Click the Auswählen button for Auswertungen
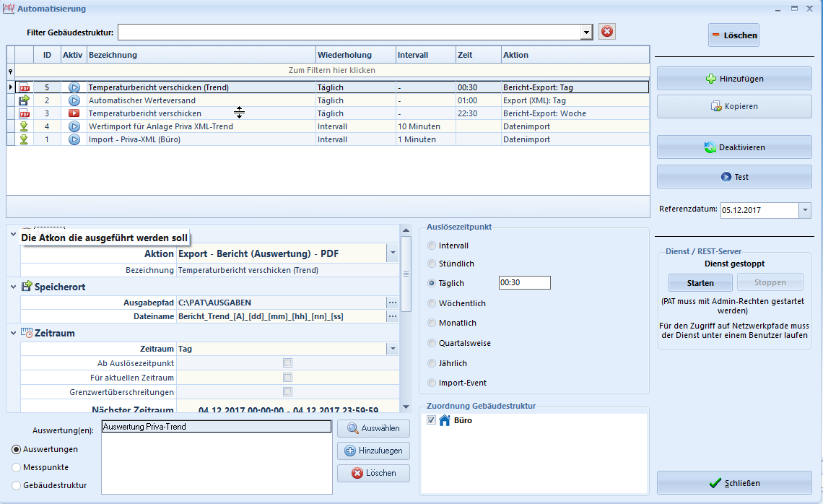The width and height of the screenshot is (823, 504). [373, 428]
